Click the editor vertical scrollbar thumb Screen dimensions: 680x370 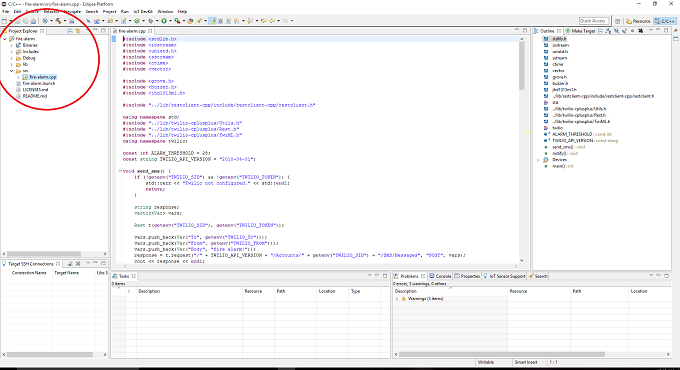(522, 66)
